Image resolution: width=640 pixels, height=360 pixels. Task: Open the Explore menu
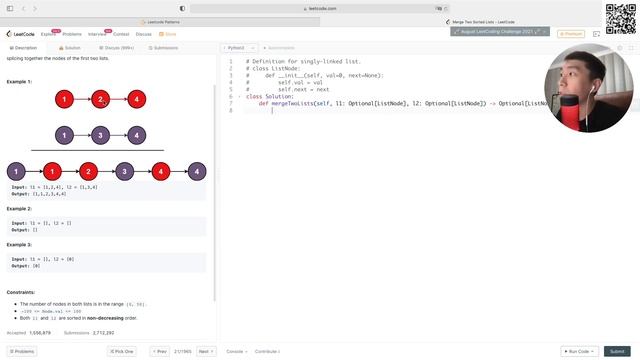click(x=48, y=34)
